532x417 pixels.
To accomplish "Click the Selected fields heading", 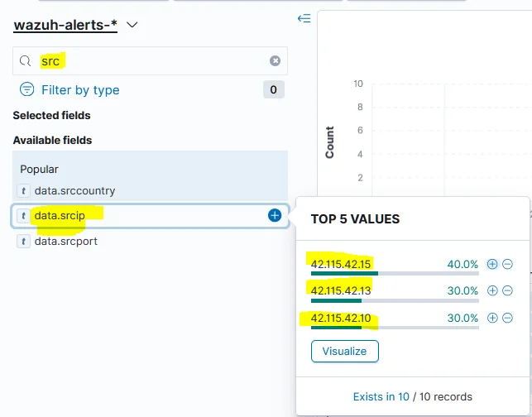I will (51, 115).
